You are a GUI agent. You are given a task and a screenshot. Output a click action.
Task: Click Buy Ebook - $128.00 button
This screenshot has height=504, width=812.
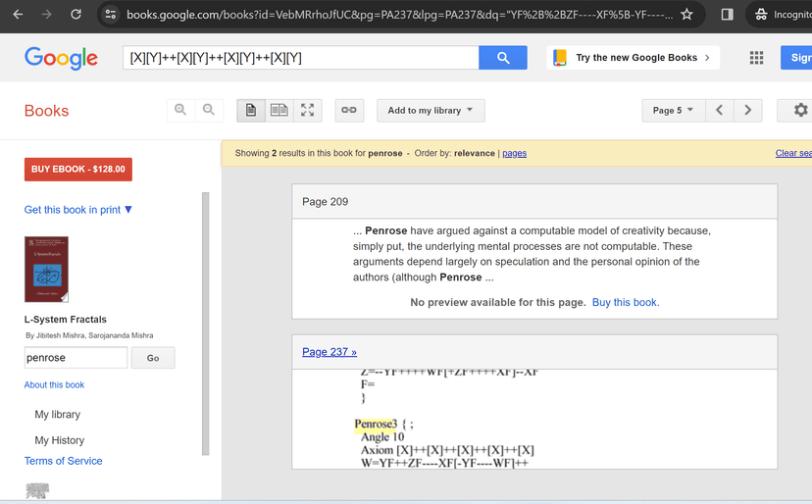(x=78, y=170)
